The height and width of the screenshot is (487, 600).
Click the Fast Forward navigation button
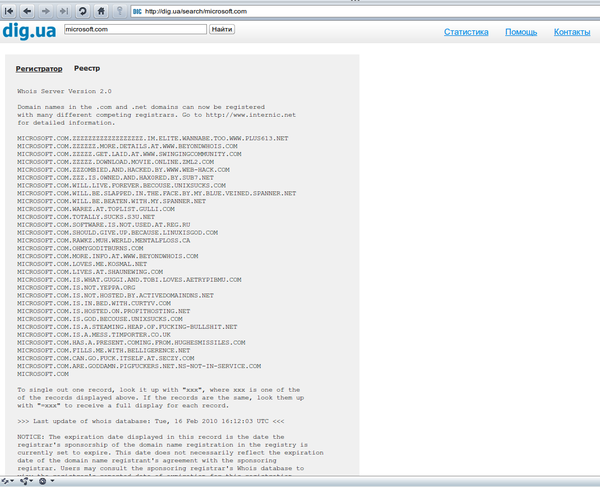pyautogui.click(x=64, y=11)
